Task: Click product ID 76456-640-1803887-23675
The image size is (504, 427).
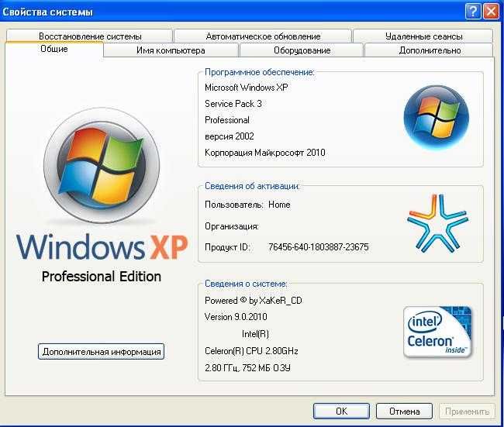Action: click(318, 246)
